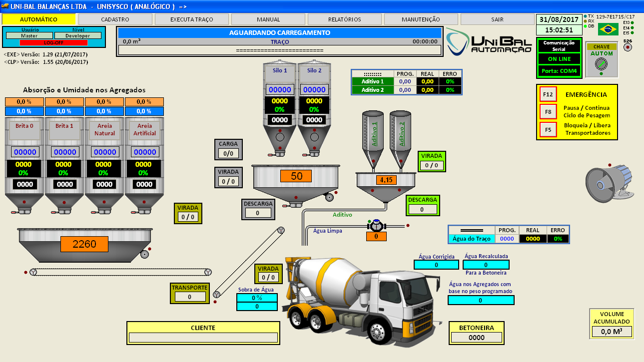Open the MANUTENÇÃO menu
The image size is (644, 362).
tap(421, 19)
